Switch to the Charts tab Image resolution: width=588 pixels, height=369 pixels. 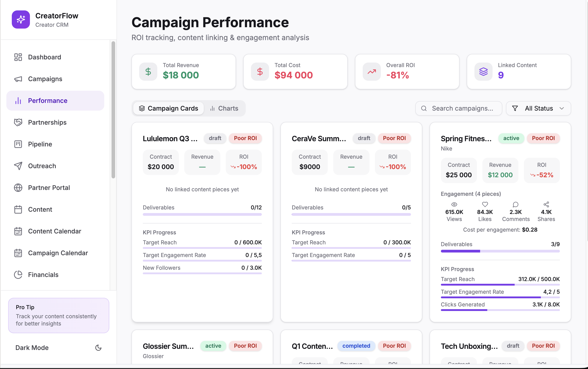[224, 108]
